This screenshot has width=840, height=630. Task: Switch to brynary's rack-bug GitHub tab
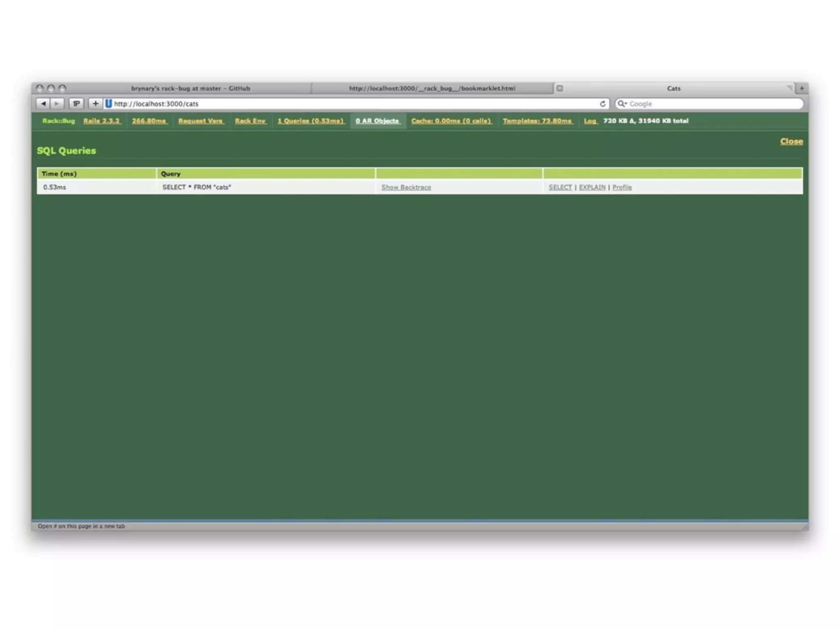point(190,88)
